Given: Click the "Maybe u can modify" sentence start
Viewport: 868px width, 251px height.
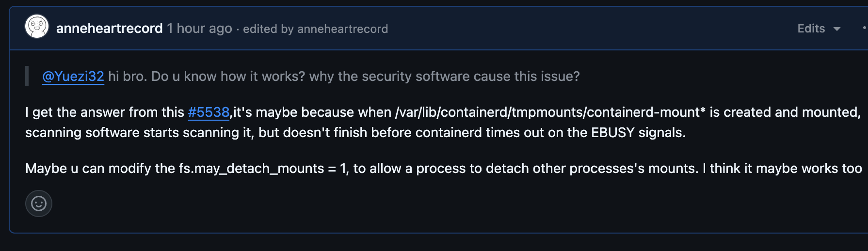Looking at the screenshot, I should pos(88,169).
